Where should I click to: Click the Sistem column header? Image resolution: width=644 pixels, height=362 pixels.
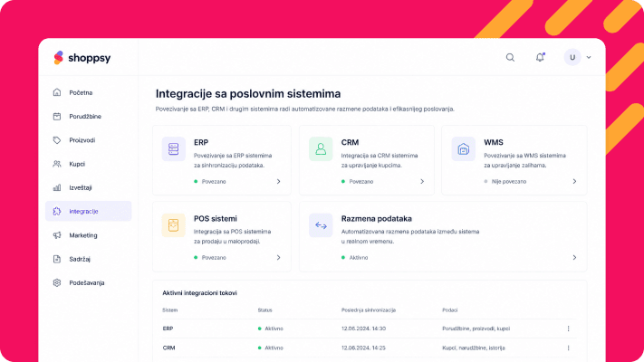[170, 310]
